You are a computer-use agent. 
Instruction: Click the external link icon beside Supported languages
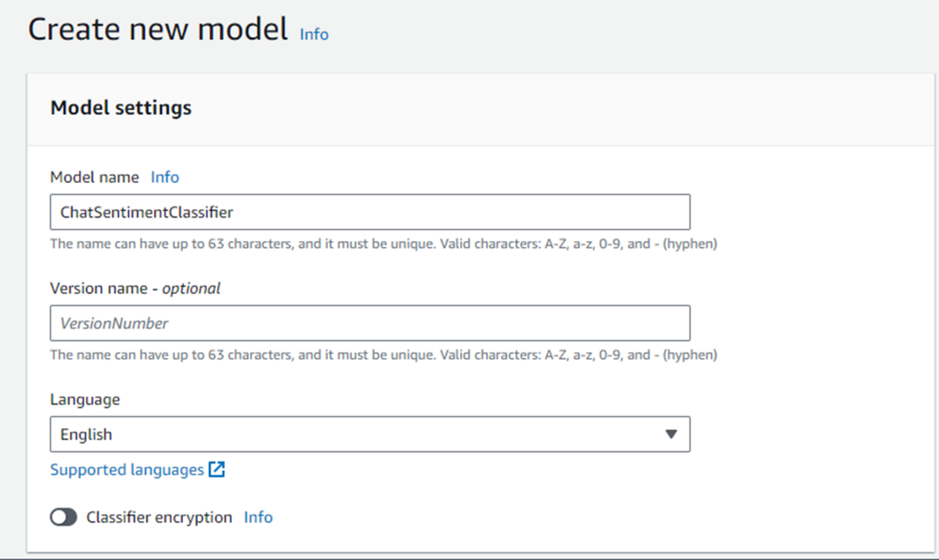217,469
